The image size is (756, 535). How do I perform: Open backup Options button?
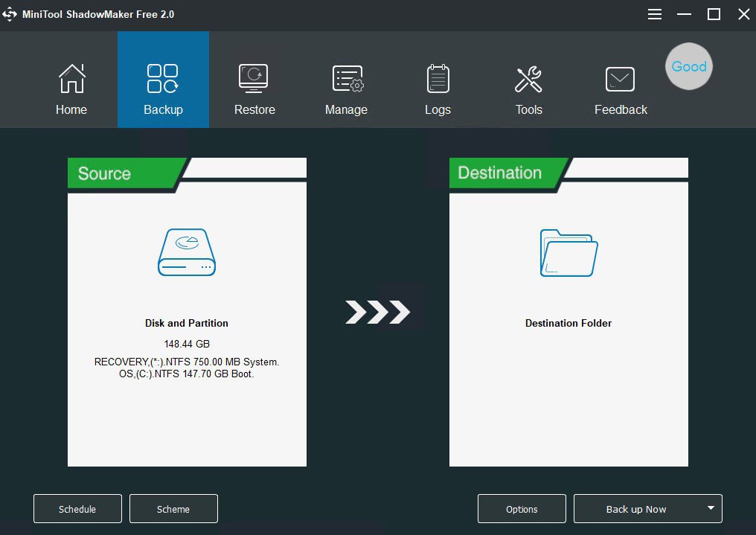click(x=522, y=509)
